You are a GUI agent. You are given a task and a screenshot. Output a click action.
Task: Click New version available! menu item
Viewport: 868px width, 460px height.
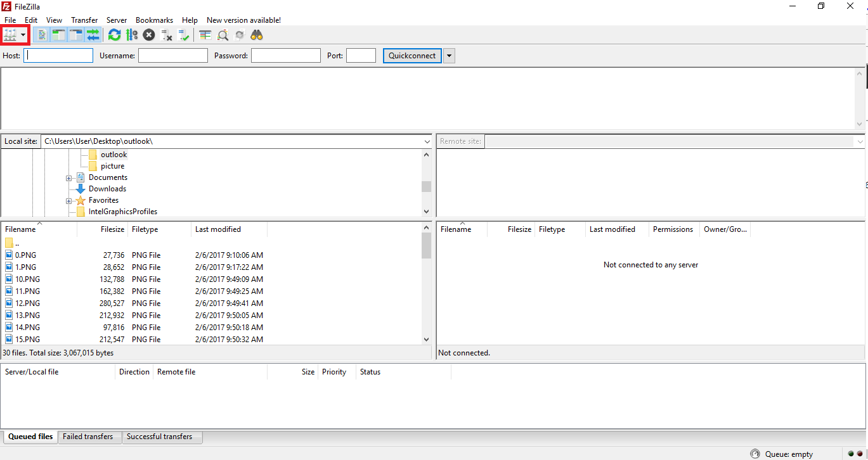243,20
